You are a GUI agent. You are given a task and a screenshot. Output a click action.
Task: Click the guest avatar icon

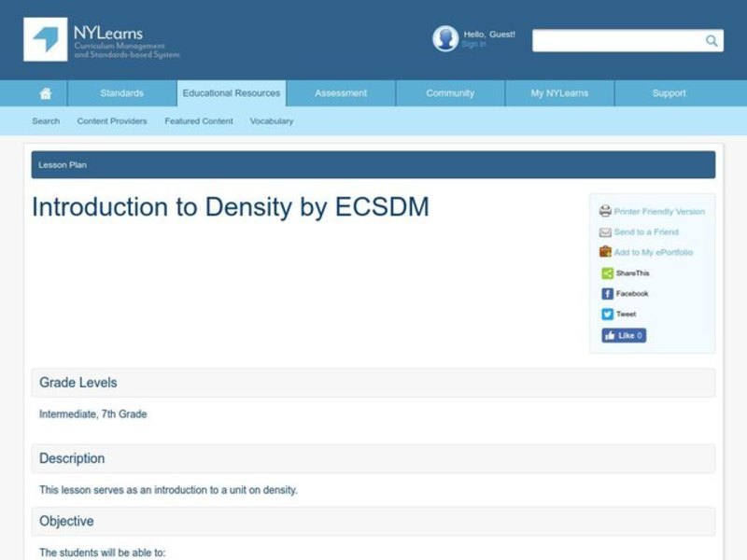[444, 38]
